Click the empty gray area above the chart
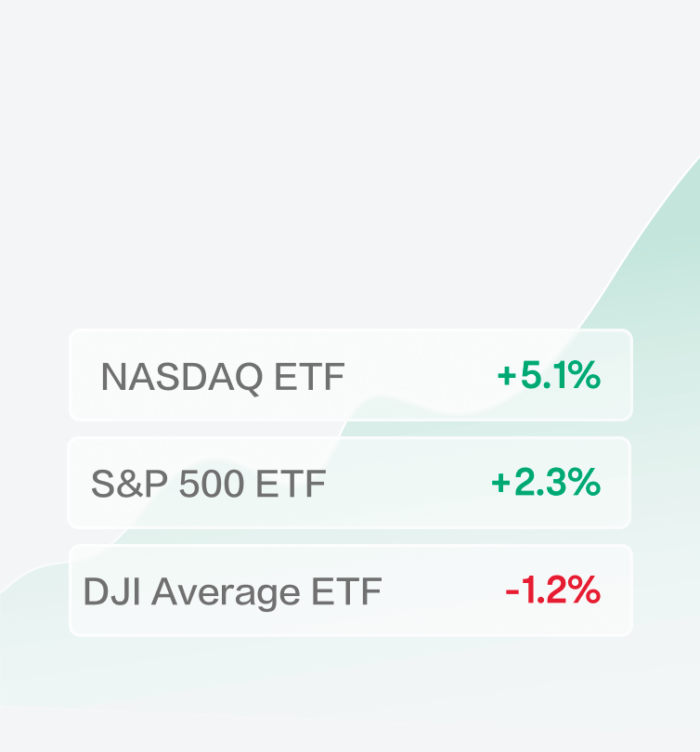This screenshot has width=700, height=752. pos(279,139)
